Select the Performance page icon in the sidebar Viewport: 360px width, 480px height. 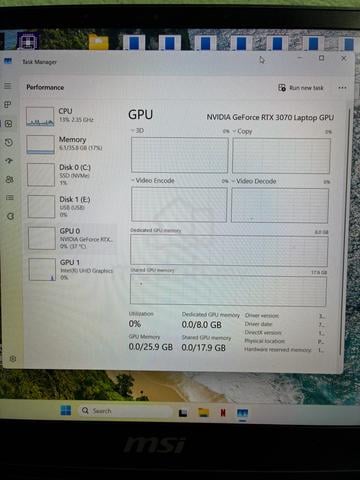click(x=8, y=124)
